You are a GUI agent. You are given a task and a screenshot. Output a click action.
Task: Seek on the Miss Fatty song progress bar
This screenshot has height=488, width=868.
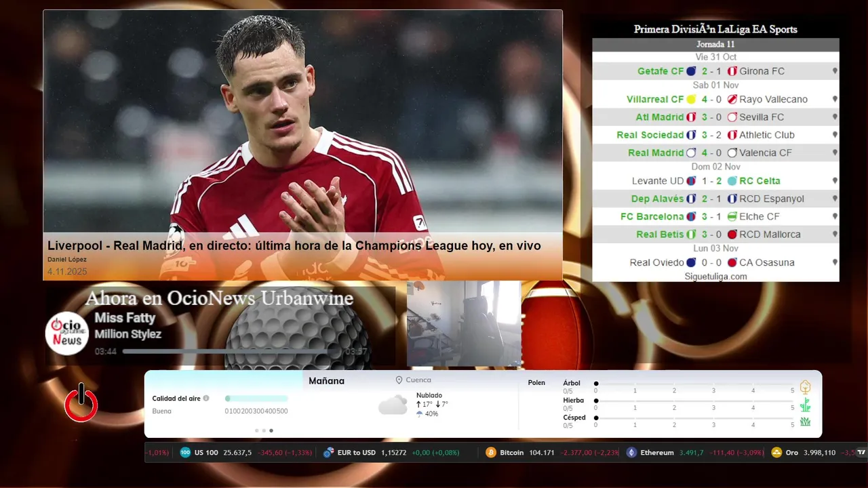pyautogui.click(x=231, y=352)
